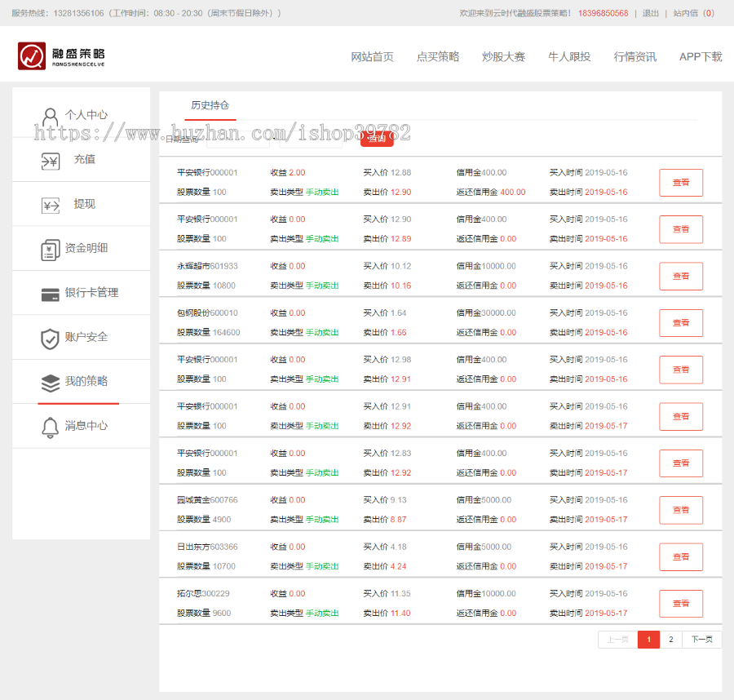This screenshot has height=700, width=734.
Task: Click the 资金明细 document icon
Action: [x=50, y=250]
